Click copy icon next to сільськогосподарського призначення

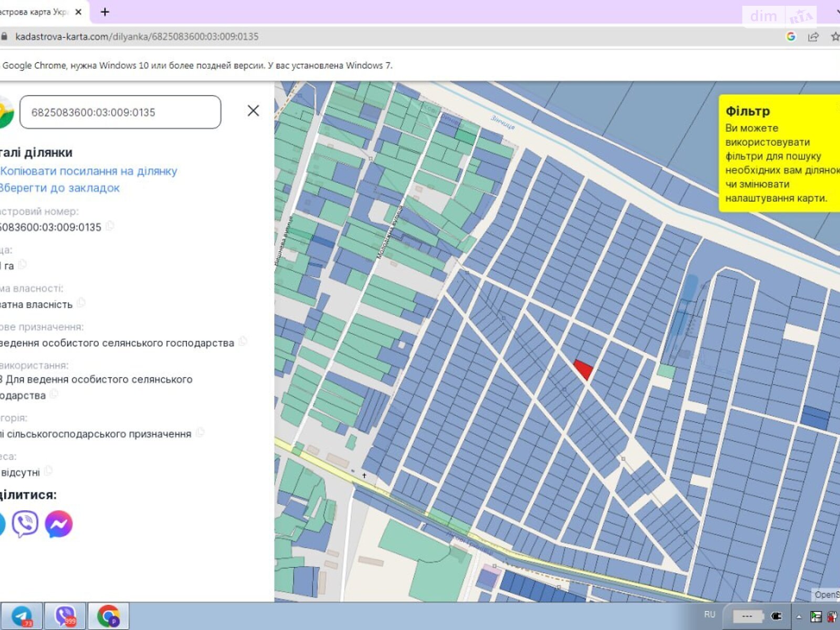point(200,433)
